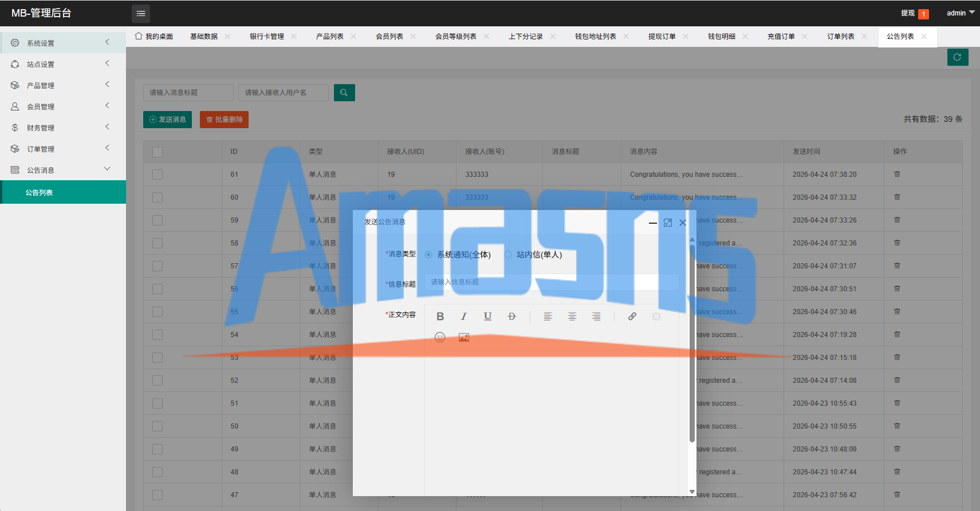Align editor text to the left

click(x=548, y=316)
